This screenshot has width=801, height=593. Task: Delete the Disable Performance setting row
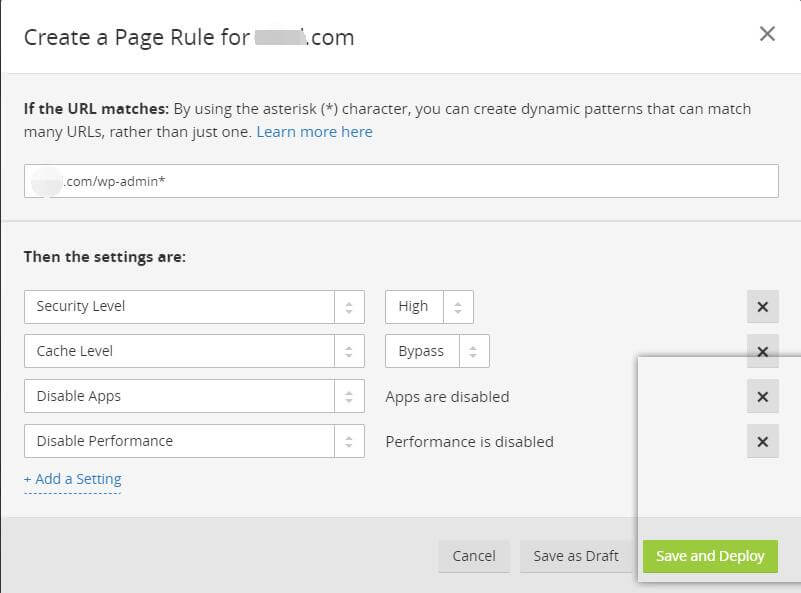coord(762,441)
